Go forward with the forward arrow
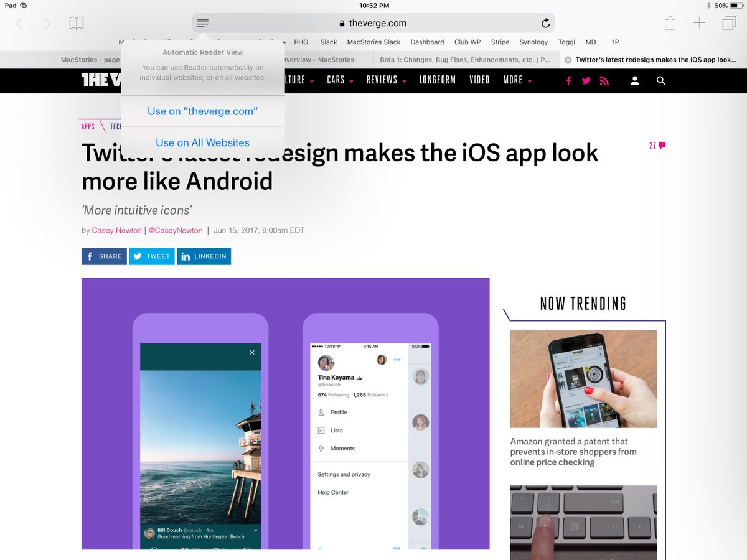The width and height of the screenshot is (747, 560). [48, 24]
